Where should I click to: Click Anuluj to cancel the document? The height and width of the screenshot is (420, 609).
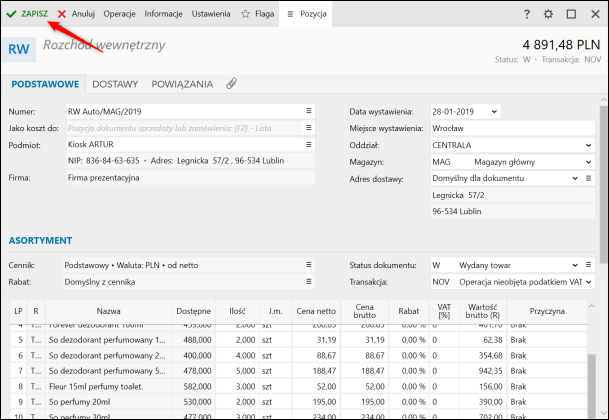pos(76,14)
